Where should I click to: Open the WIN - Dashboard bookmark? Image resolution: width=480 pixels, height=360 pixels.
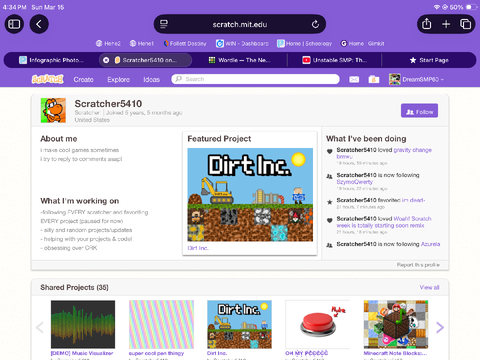(242, 43)
